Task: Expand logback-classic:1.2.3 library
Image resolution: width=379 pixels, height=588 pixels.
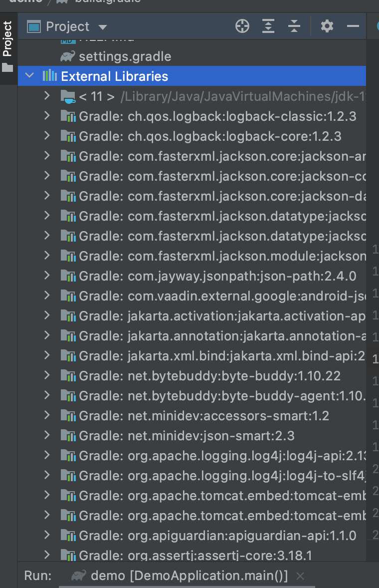Action: coord(47,116)
